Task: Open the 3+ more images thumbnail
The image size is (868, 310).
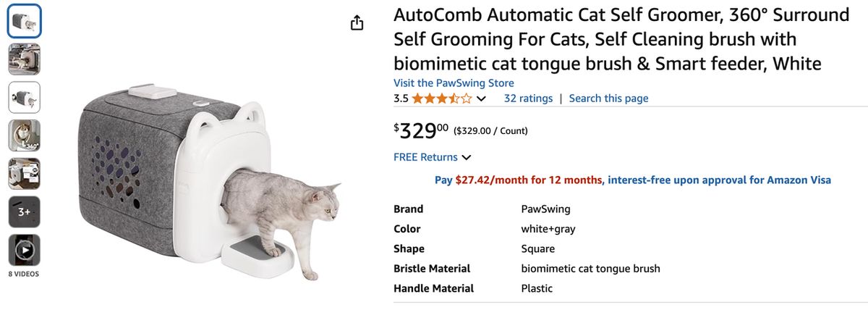Action: pos(25,211)
